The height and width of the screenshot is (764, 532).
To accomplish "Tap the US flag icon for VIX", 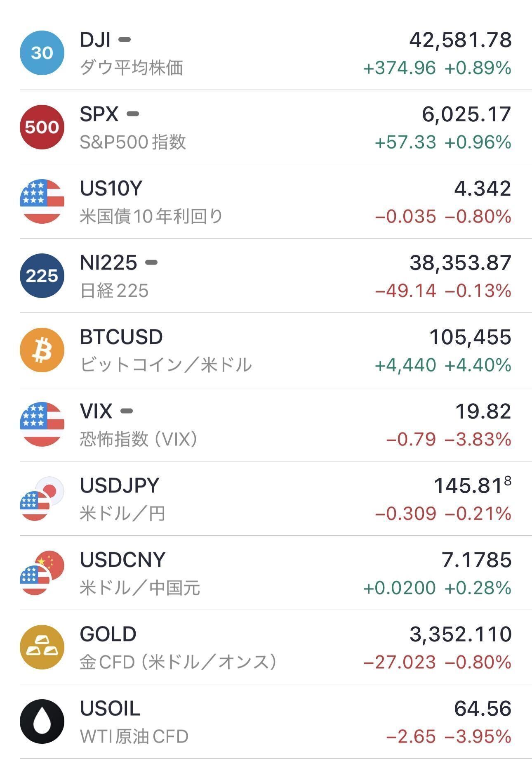I will 42,424.
